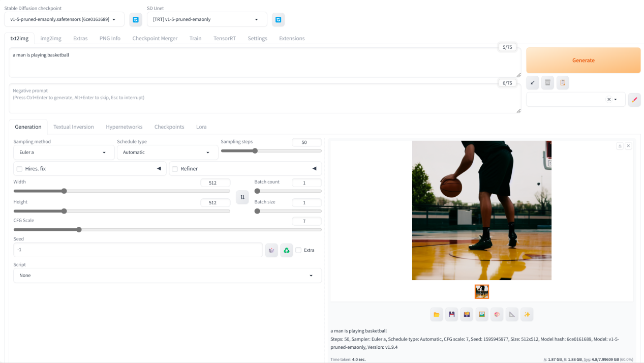Screen dimensions: 644x363
Task: Open the Sampling method dropdown
Action: pos(64,153)
